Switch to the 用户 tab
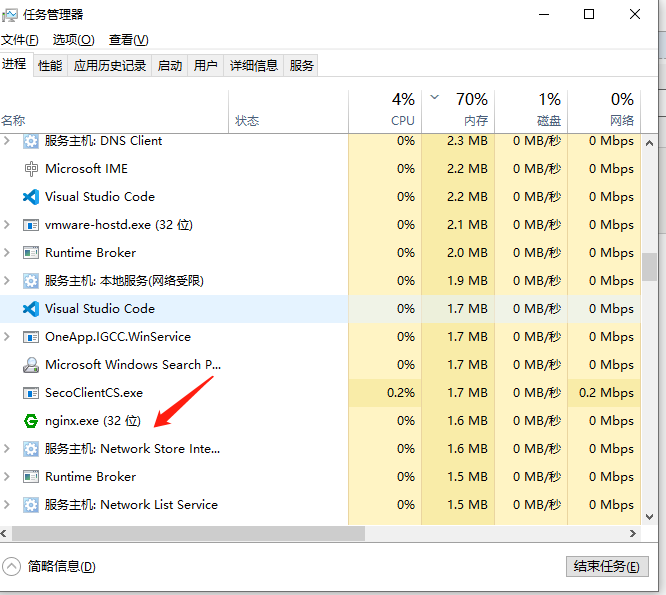Image resolution: width=666 pixels, height=595 pixels. tap(206, 65)
